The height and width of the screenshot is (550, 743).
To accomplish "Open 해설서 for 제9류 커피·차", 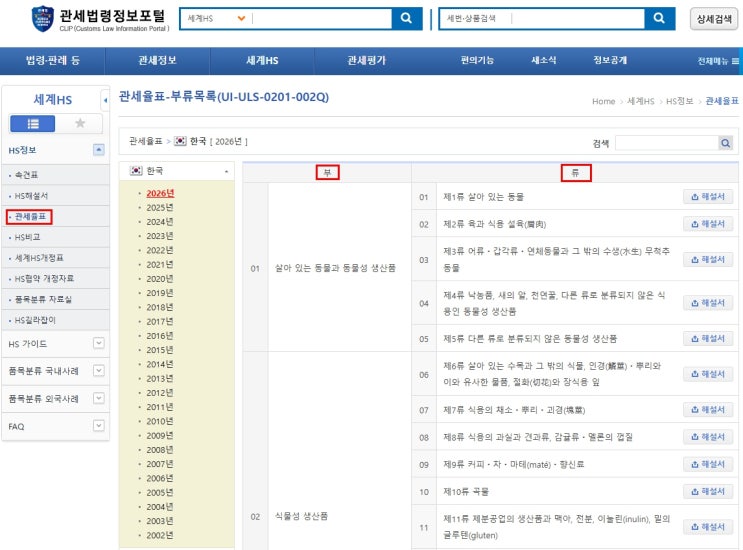I will (x=708, y=464).
